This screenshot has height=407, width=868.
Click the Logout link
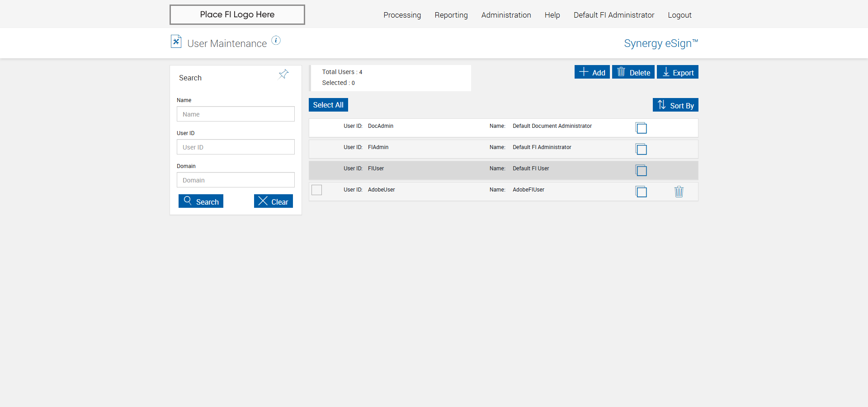pos(679,15)
